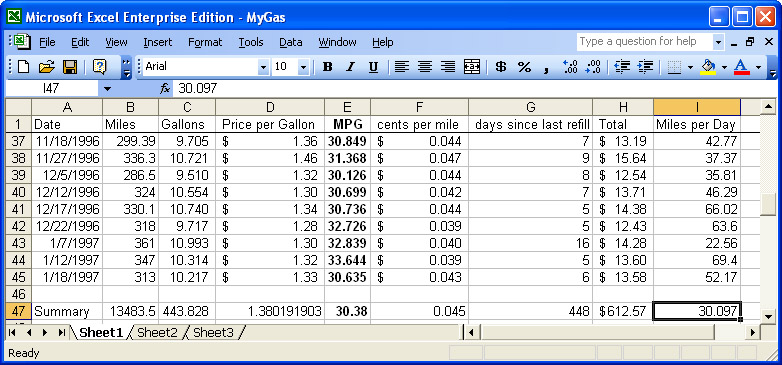Open the Name Box dropdown arrow

click(x=107, y=89)
